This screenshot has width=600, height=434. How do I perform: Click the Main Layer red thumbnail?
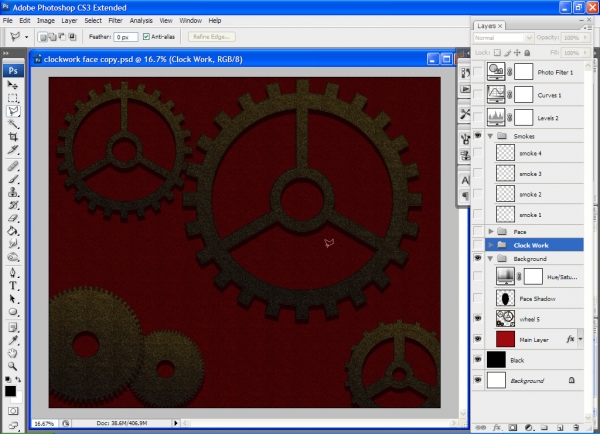(505, 339)
